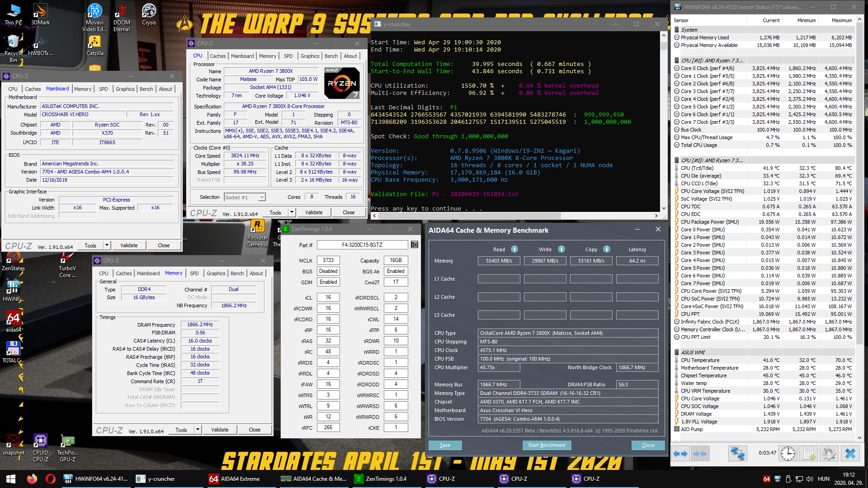Open HWiNFO sensor settings gear icon
The height and width of the screenshot is (488, 868).
tap(829, 453)
